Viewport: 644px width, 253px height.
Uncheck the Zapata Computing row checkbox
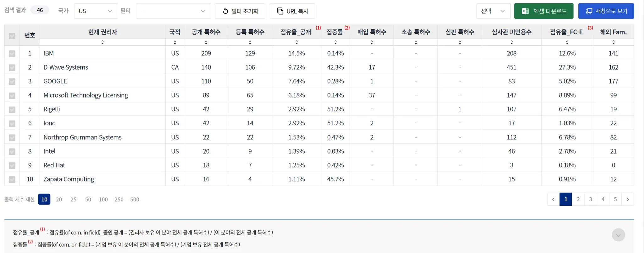click(x=12, y=179)
